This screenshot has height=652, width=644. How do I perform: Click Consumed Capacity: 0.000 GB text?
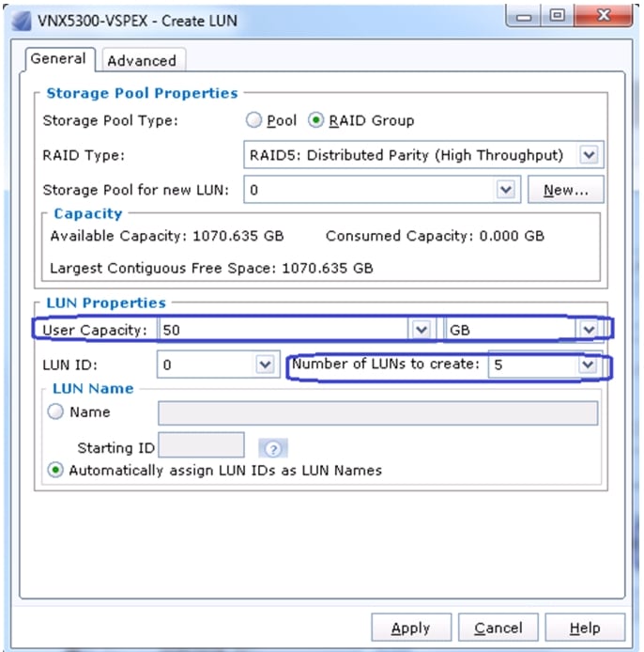point(435,236)
